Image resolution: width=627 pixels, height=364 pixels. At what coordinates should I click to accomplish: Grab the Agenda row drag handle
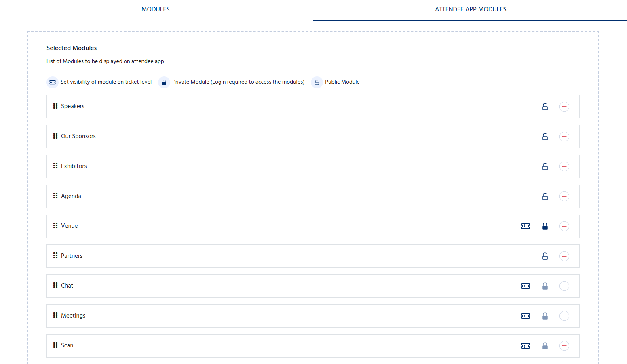tap(55, 196)
